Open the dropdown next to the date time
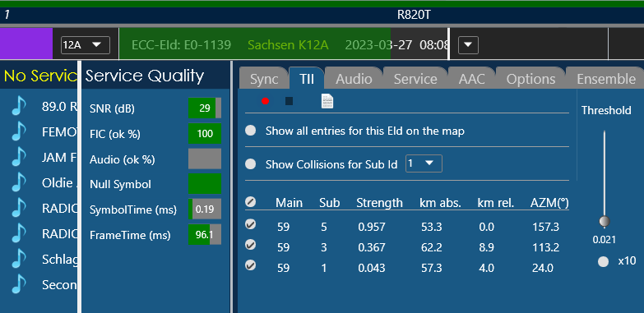Viewport: 644px width, 313px height. 468,44
